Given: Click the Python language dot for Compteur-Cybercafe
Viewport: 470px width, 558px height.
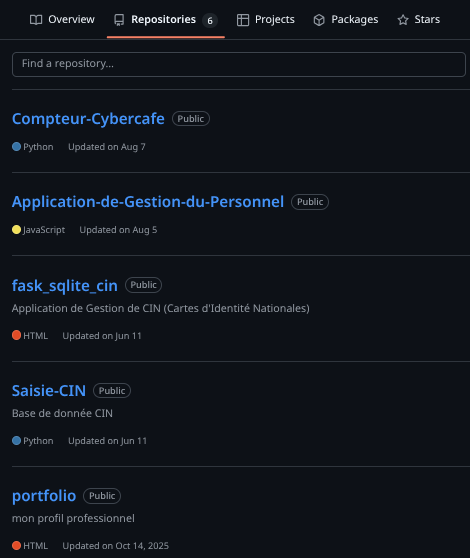Looking at the screenshot, I should coord(16,147).
